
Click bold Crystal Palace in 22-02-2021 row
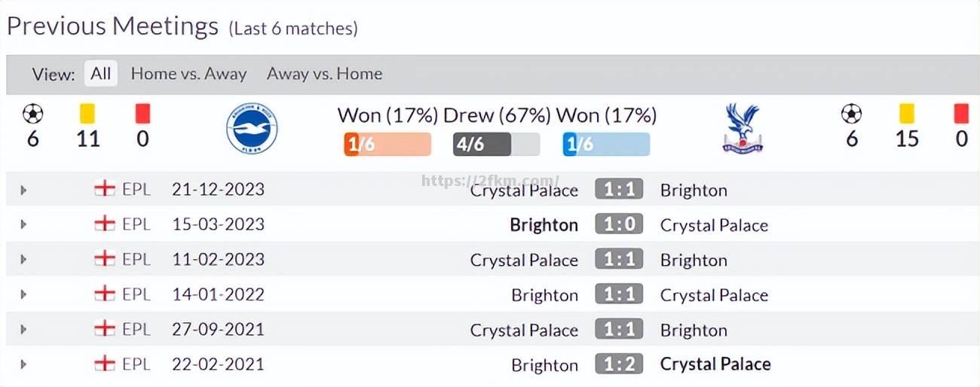[715, 364]
